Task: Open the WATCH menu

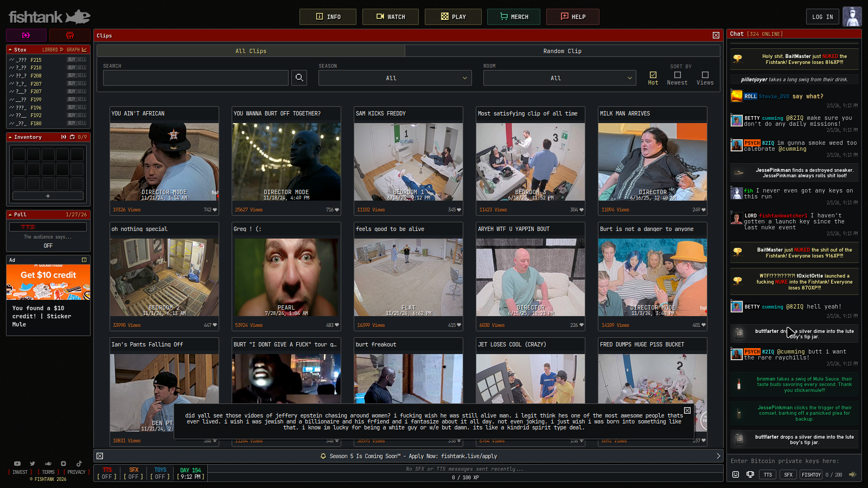Action: 391,17
